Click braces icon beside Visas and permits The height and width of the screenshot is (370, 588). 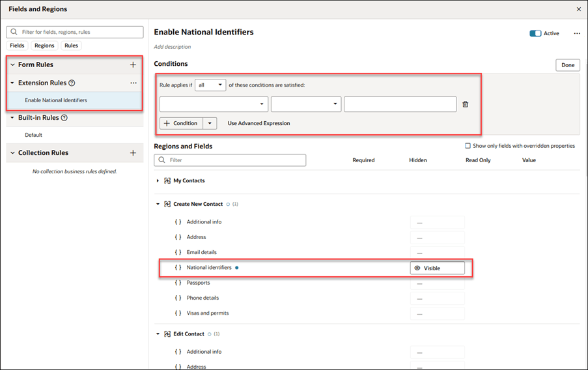tap(178, 313)
